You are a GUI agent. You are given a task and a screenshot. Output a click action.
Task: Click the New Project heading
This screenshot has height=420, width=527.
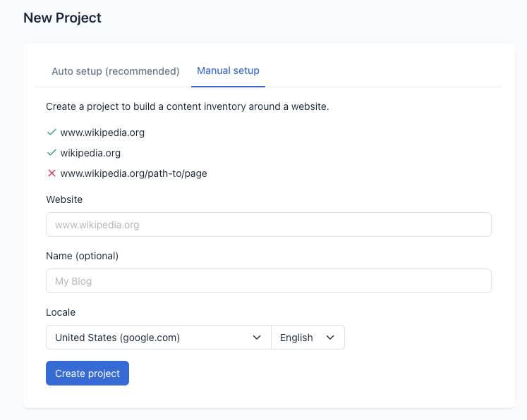(x=63, y=18)
